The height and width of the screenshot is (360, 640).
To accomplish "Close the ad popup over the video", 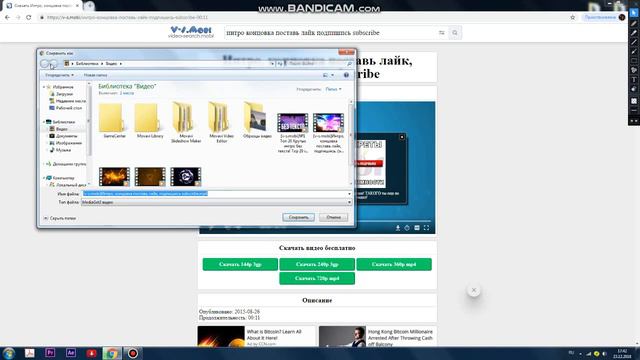I will (402, 137).
